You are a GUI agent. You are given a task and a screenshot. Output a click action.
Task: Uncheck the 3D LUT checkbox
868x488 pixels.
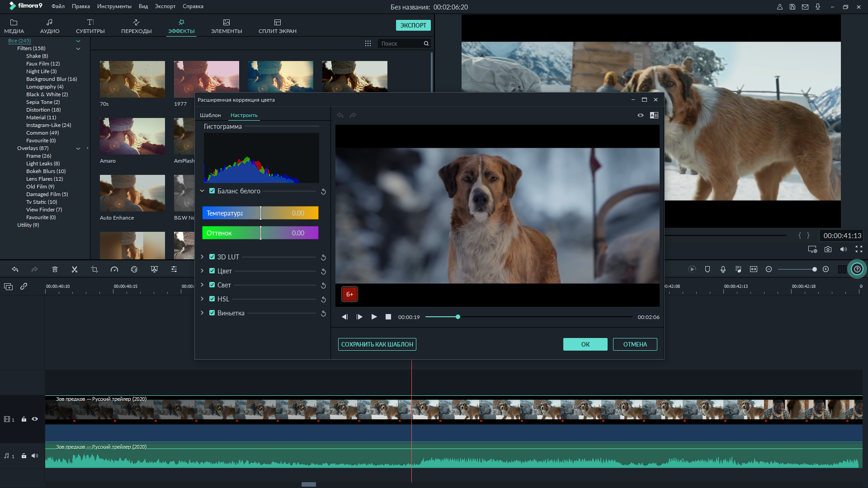(x=212, y=257)
